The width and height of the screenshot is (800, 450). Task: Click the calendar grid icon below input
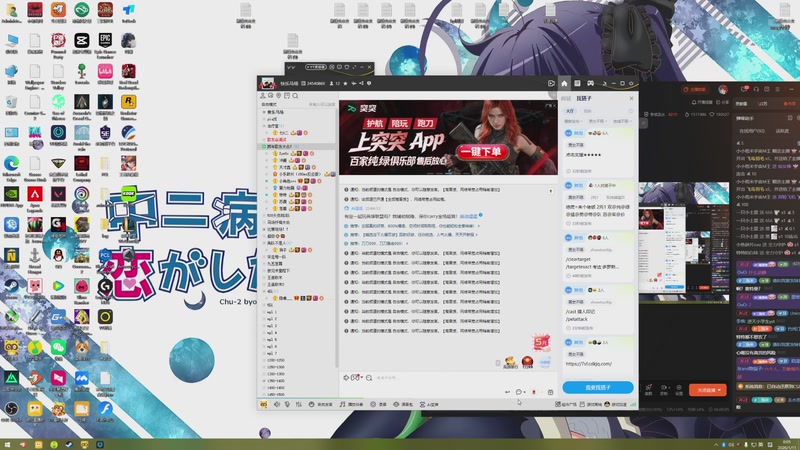pyautogui.click(x=550, y=392)
